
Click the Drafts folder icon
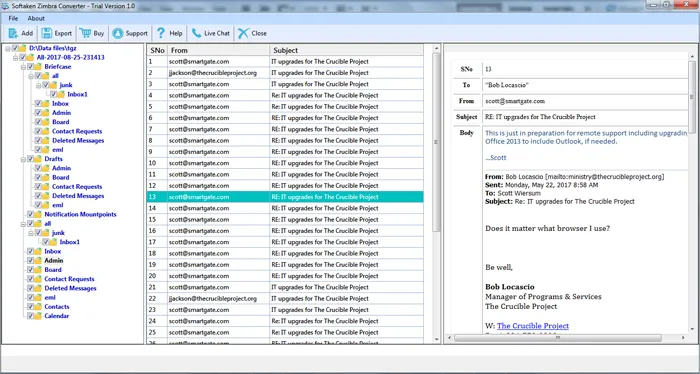(x=38, y=159)
